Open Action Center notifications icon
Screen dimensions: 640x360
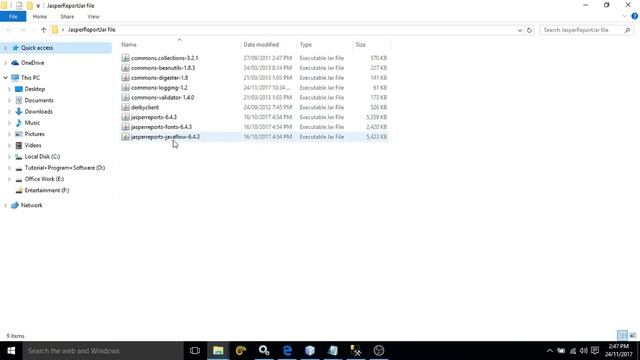pyautogui.click(x=595, y=351)
